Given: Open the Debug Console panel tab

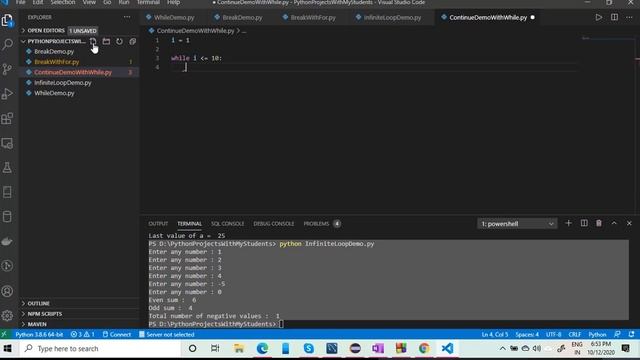Looking at the screenshot, I should [273, 224].
